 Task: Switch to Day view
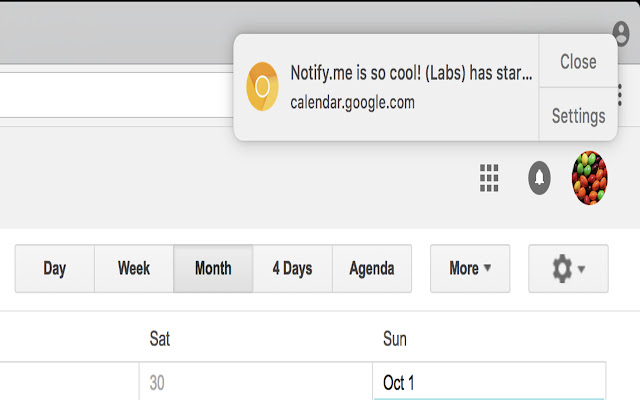(x=55, y=269)
